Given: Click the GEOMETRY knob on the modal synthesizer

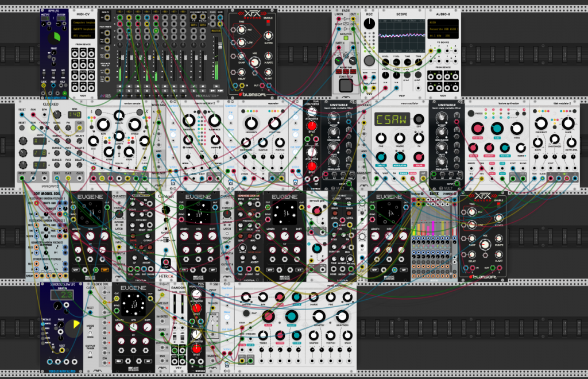Looking at the screenshot, I should click(318, 316).
